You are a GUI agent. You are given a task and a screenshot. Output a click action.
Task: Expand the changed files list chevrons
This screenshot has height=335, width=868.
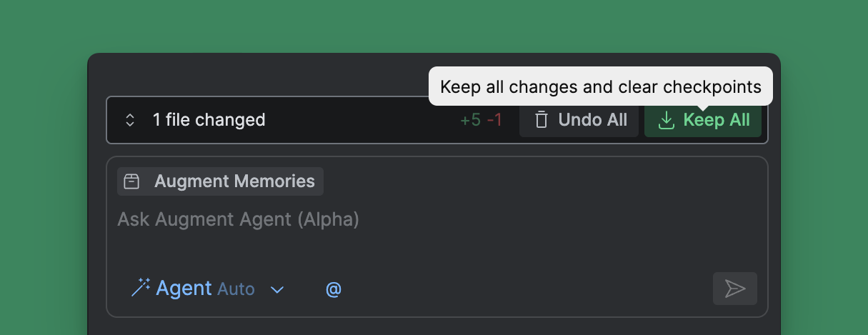[130, 120]
